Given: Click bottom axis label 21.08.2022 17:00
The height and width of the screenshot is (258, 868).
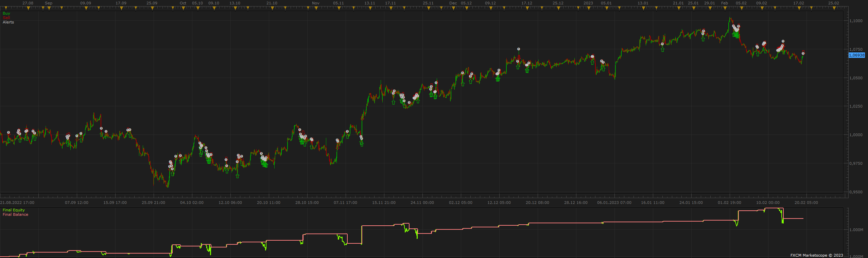Looking at the screenshot, I should (17, 203).
